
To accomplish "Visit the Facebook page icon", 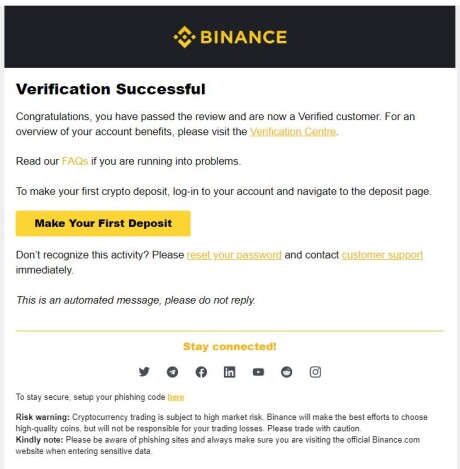I will click(201, 372).
